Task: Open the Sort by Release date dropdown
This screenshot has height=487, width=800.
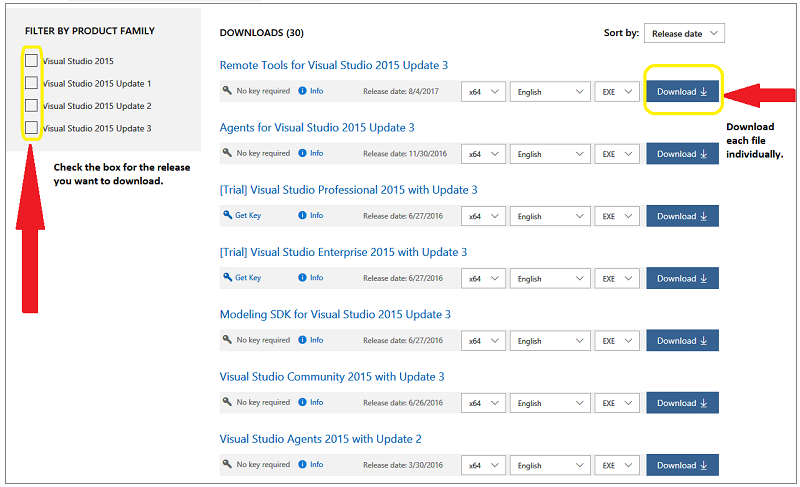Action: (684, 33)
